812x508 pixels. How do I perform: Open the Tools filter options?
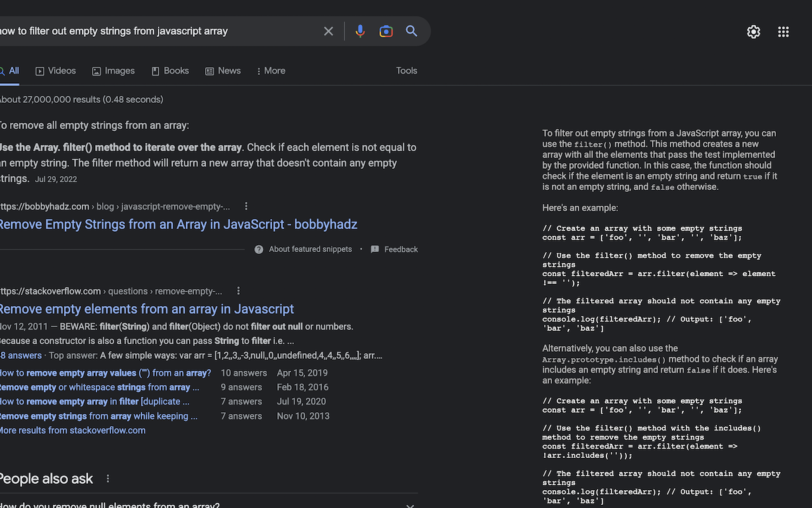(x=407, y=71)
